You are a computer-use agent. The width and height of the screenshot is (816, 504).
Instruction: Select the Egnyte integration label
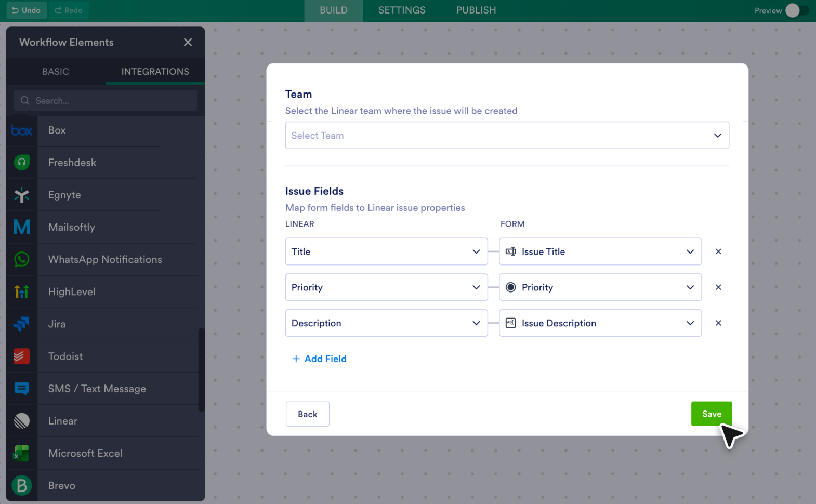tap(64, 195)
